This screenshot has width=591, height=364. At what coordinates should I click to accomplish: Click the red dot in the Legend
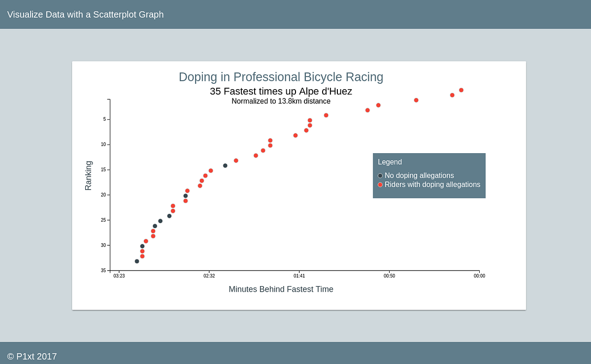(x=380, y=185)
